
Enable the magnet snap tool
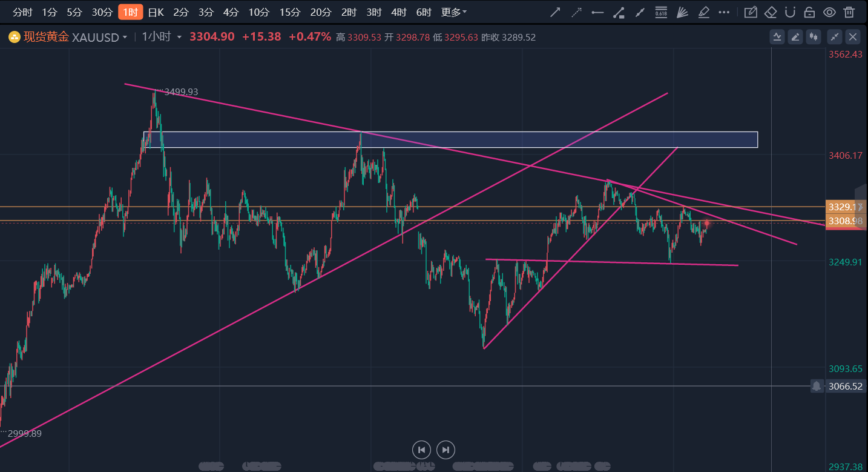coord(790,12)
